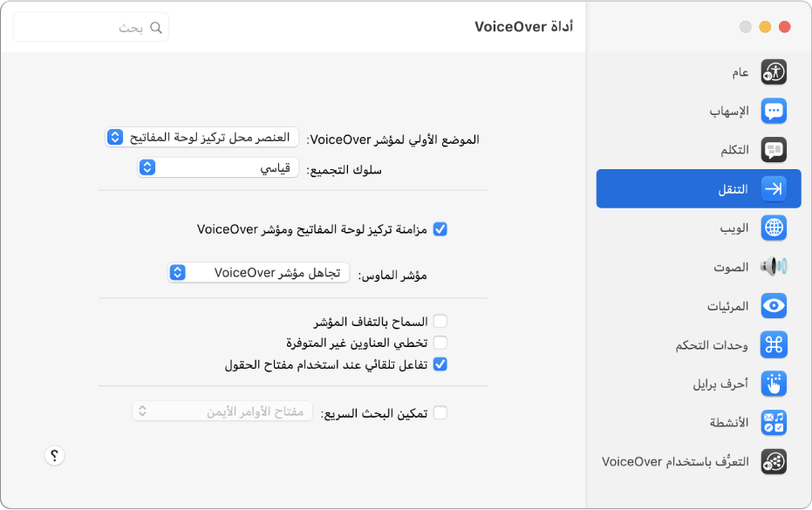Select the أحرف برايل (Braille) icon

[774, 384]
